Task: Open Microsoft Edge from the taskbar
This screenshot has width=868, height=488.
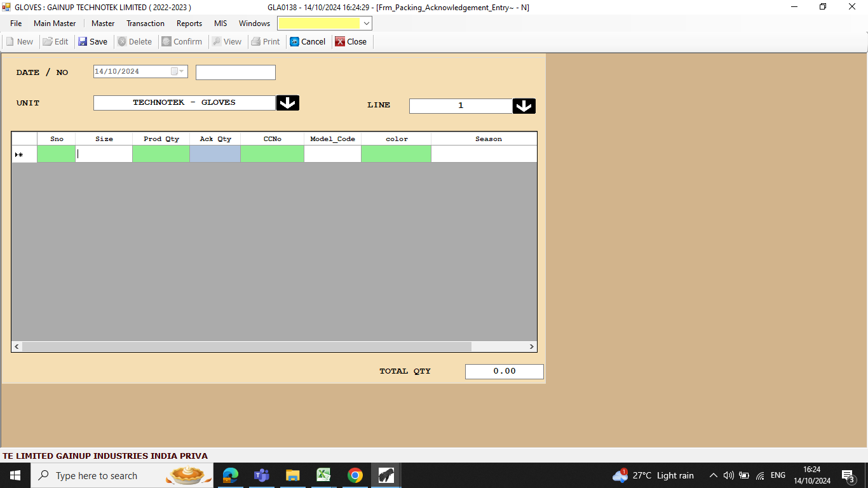Action: 230,475
